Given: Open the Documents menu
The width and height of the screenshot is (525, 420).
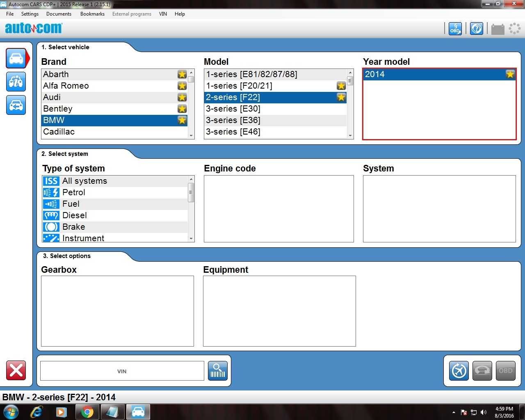Looking at the screenshot, I should click(x=59, y=14).
